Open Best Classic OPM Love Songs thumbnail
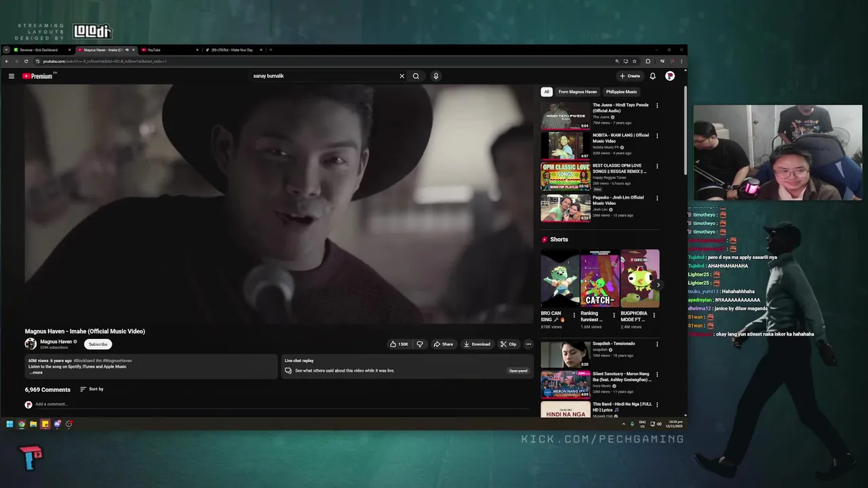This screenshot has width=868, height=488. point(566,176)
